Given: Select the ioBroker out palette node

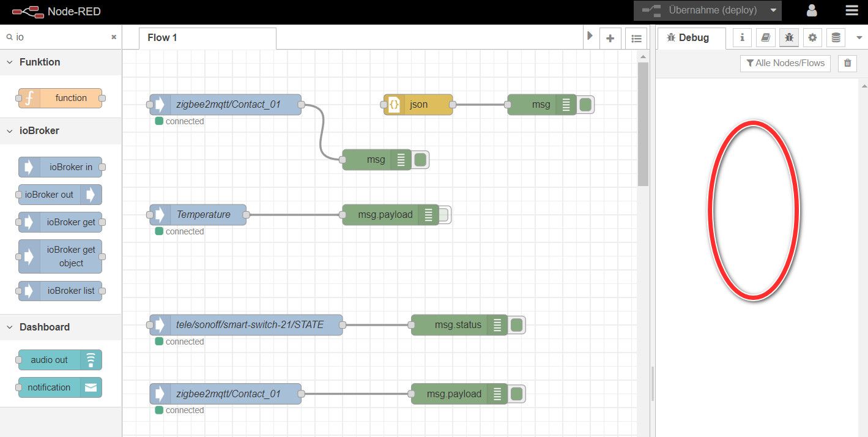Looking at the screenshot, I should pyautogui.click(x=60, y=195).
